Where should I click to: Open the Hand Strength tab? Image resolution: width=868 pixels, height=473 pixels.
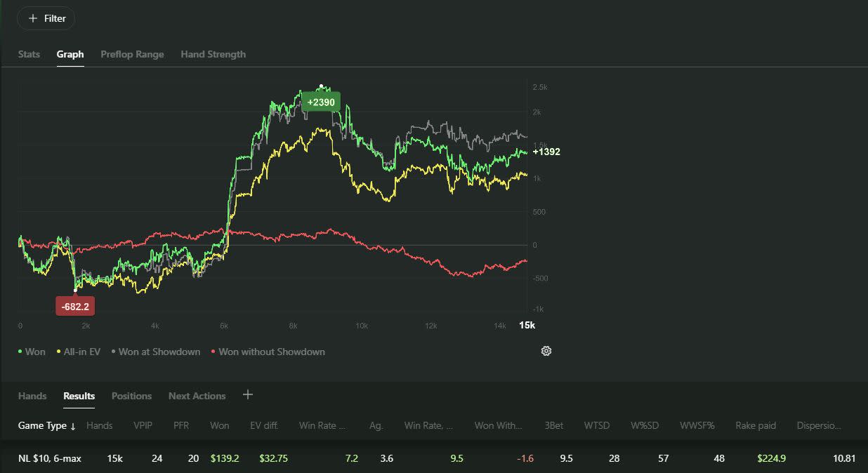[x=213, y=54]
